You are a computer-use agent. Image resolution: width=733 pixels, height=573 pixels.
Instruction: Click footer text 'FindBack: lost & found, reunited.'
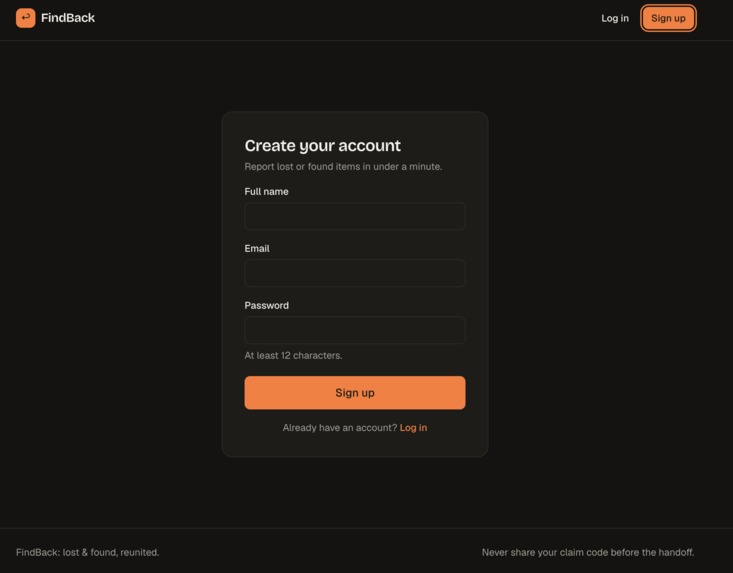pyautogui.click(x=87, y=552)
